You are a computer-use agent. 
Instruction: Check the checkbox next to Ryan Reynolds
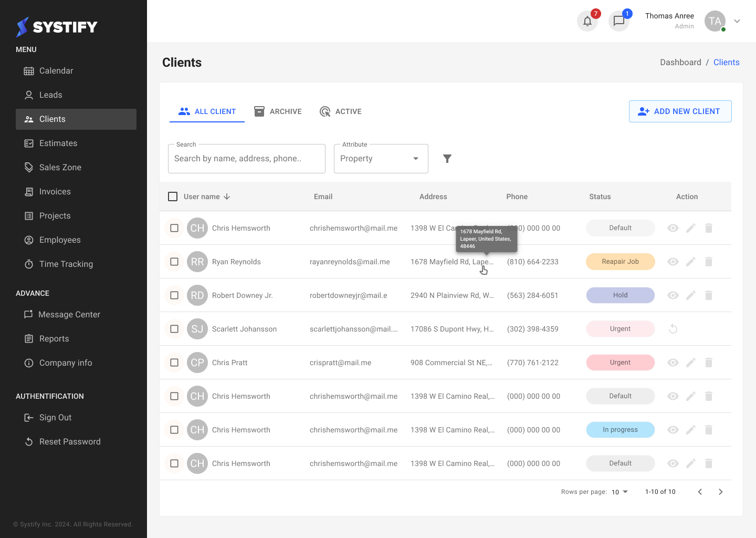(174, 261)
